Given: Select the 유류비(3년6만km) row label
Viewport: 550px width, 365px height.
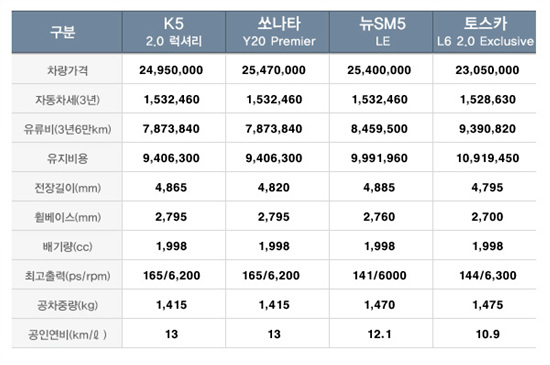Looking at the screenshot, I should tap(67, 129).
